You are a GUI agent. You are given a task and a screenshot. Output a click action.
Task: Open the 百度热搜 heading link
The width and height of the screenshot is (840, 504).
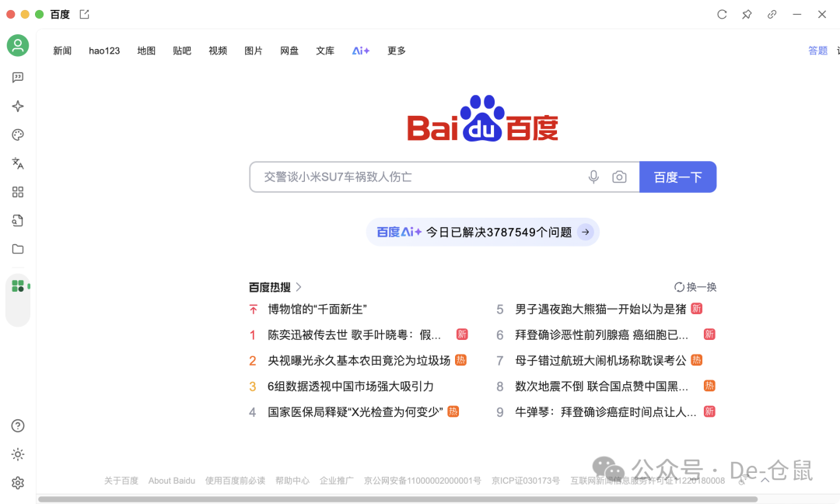pyautogui.click(x=269, y=287)
